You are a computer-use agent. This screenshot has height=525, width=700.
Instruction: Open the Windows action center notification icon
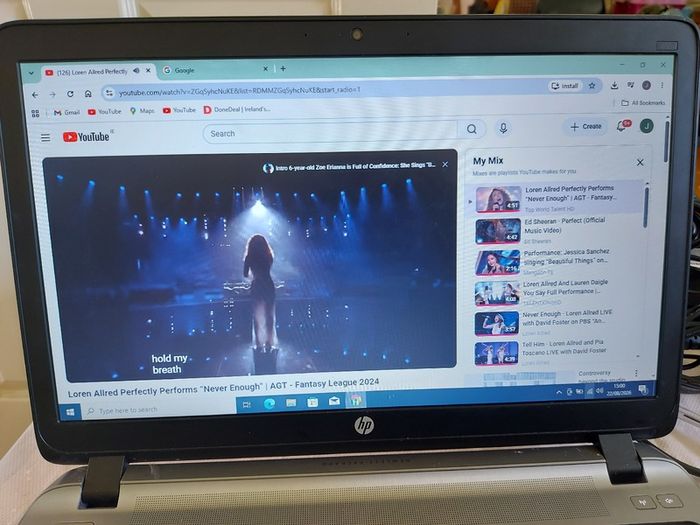coord(643,389)
